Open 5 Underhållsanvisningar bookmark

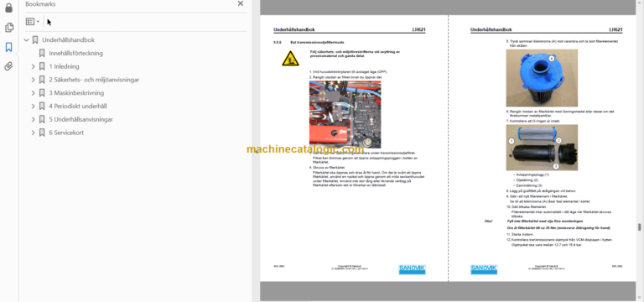pos(80,120)
